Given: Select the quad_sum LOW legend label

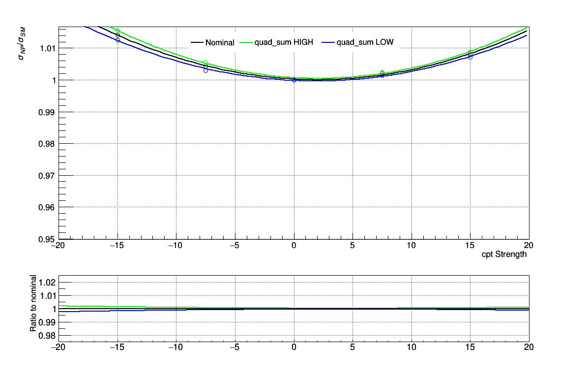Looking at the screenshot, I should click(365, 42).
